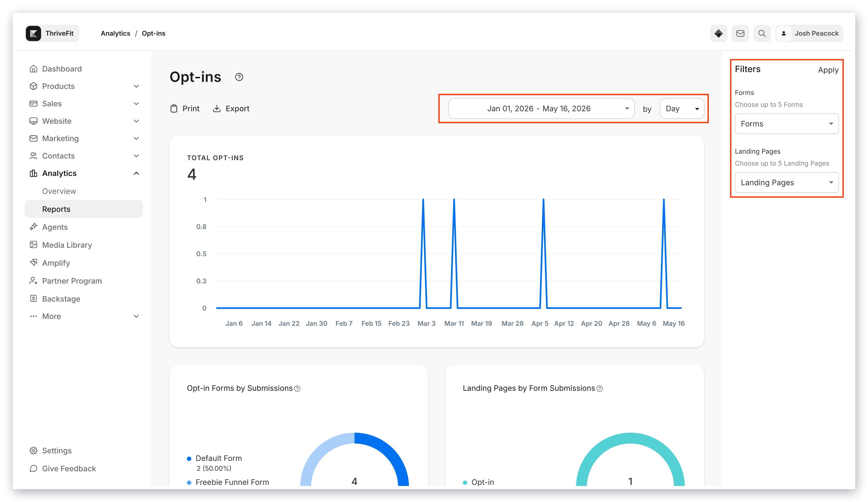Click the ThriveFit workspace name

(x=60, y=33)
